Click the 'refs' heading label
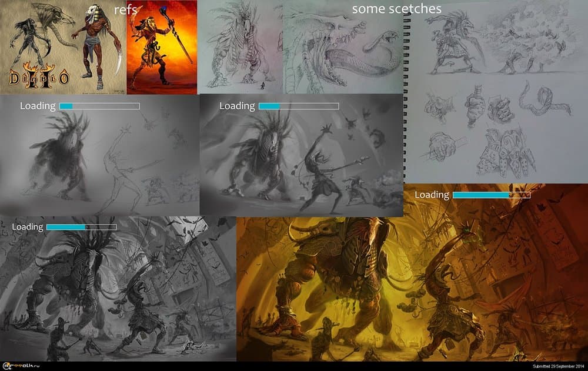Image resolution: width=588 pixels, height=371 pixels. point(125,10)
